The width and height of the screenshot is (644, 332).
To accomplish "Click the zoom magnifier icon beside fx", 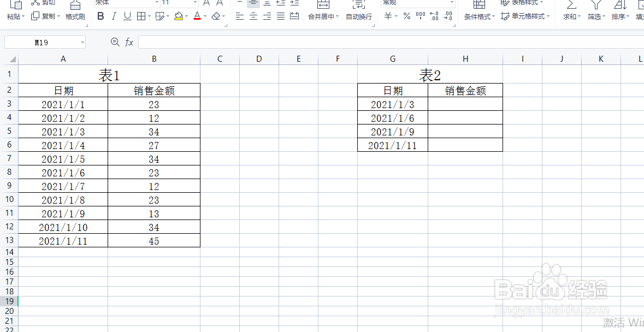I will tap(115, 42).
